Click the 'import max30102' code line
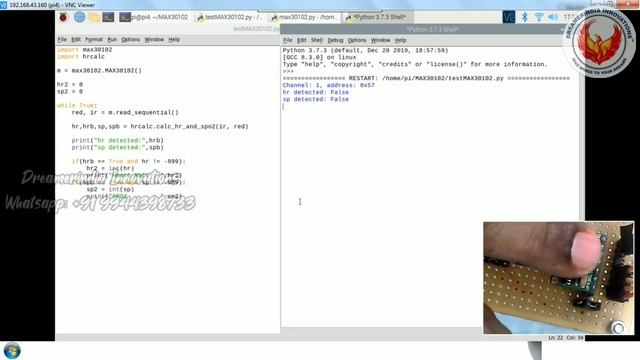The image size is (640, 360). coord(84,50)
